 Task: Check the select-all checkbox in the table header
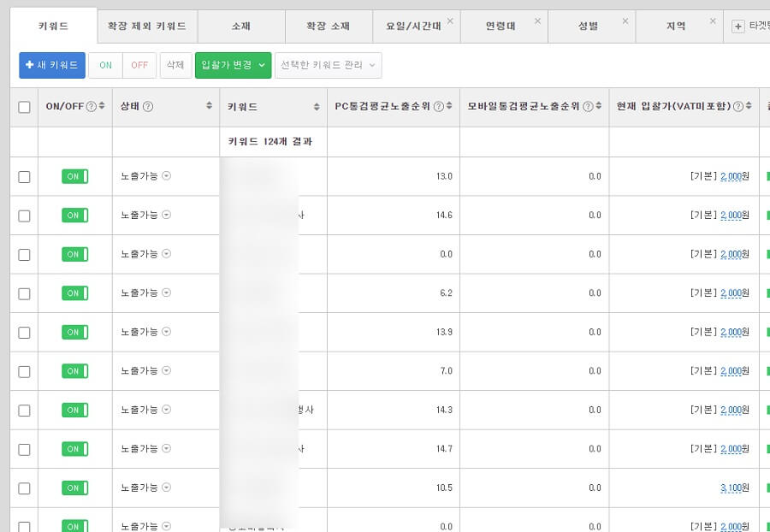(x=24, y=107)
